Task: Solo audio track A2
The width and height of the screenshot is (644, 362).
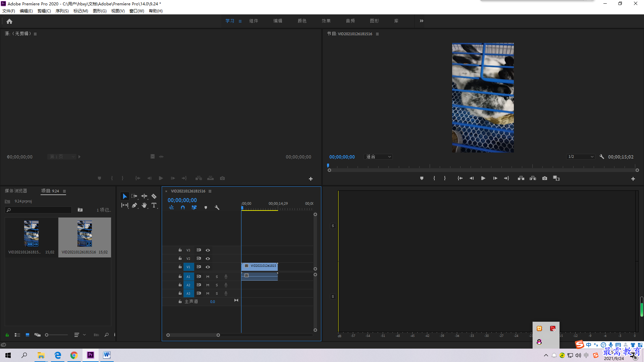Action: pyautogui.click(x=217, y=285)
